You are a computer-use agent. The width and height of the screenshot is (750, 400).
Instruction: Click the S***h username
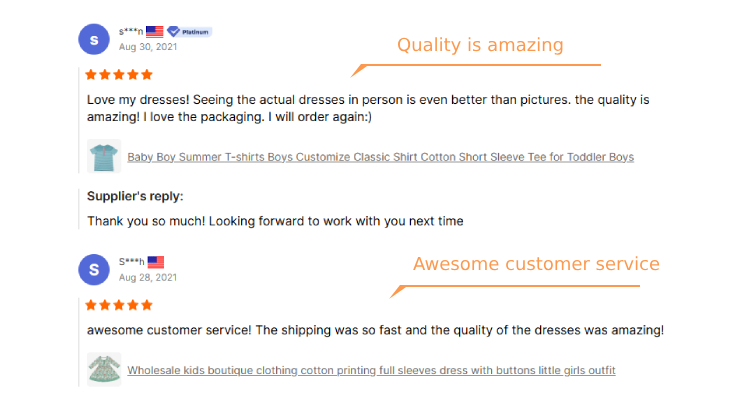pos(132,262)
